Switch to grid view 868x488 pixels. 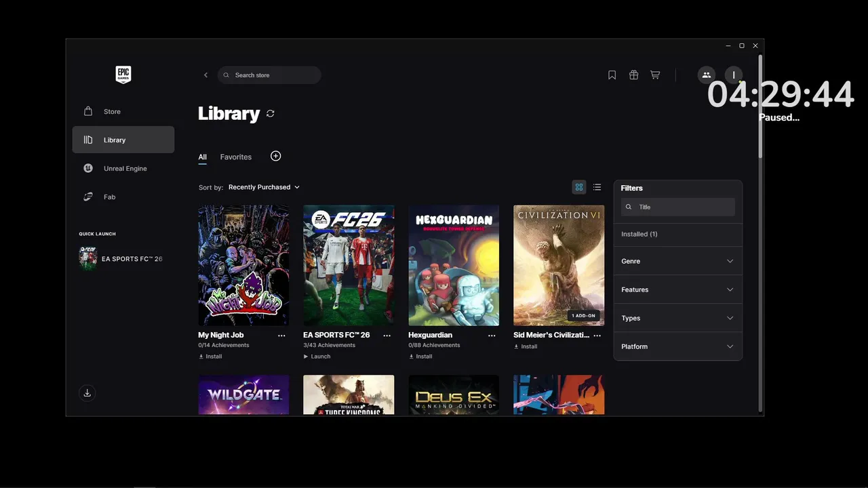[579, 187]
